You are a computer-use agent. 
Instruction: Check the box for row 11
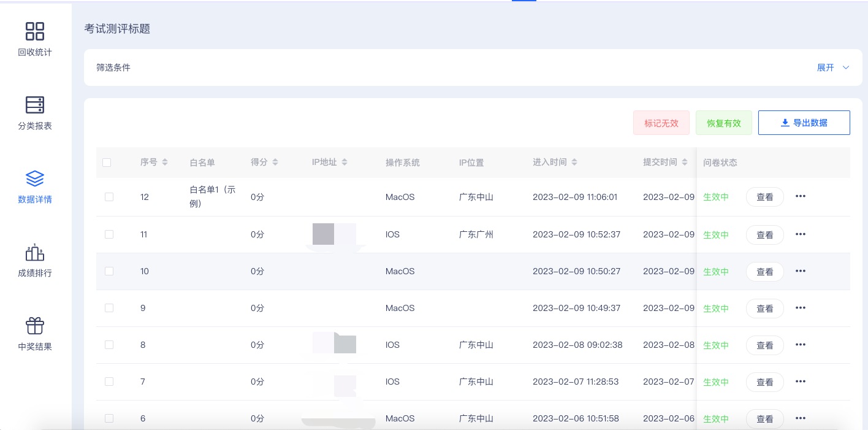(109, 234)
